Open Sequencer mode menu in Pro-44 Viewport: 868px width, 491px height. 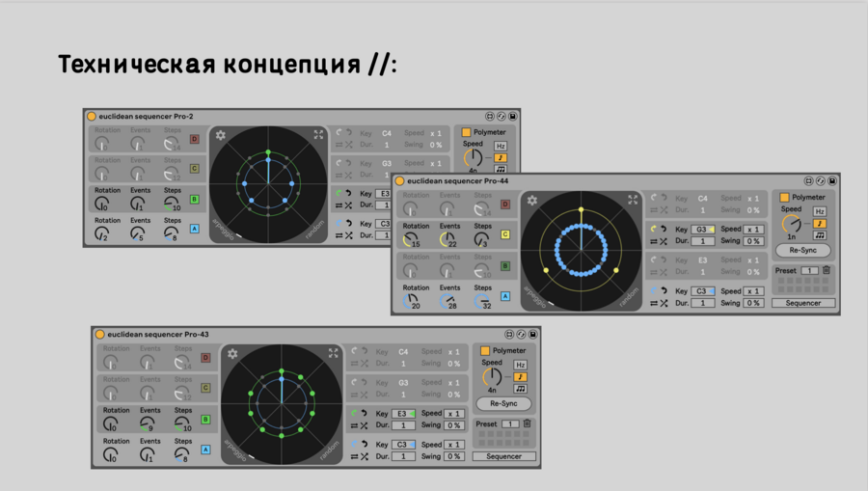click(803, 303)
